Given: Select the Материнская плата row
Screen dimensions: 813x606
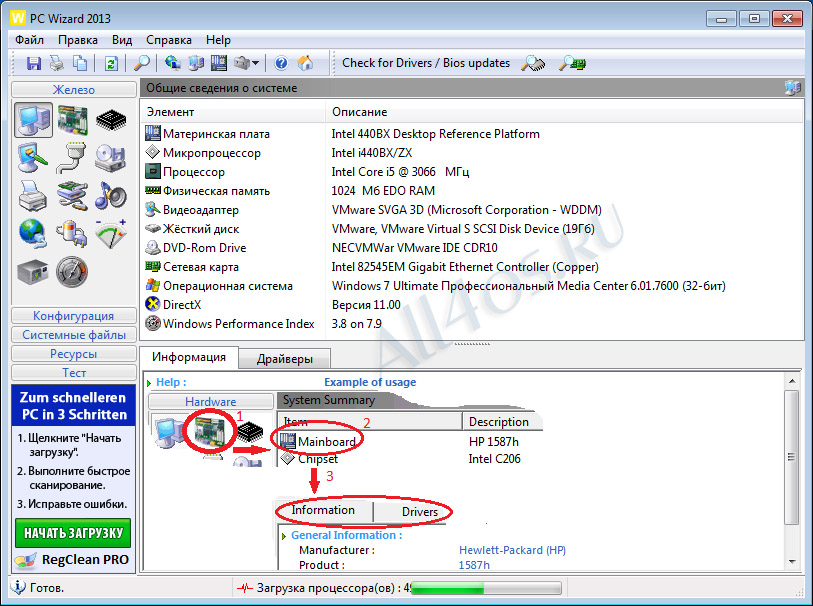Looking at the screenshot, I should [x=472, y=134].
